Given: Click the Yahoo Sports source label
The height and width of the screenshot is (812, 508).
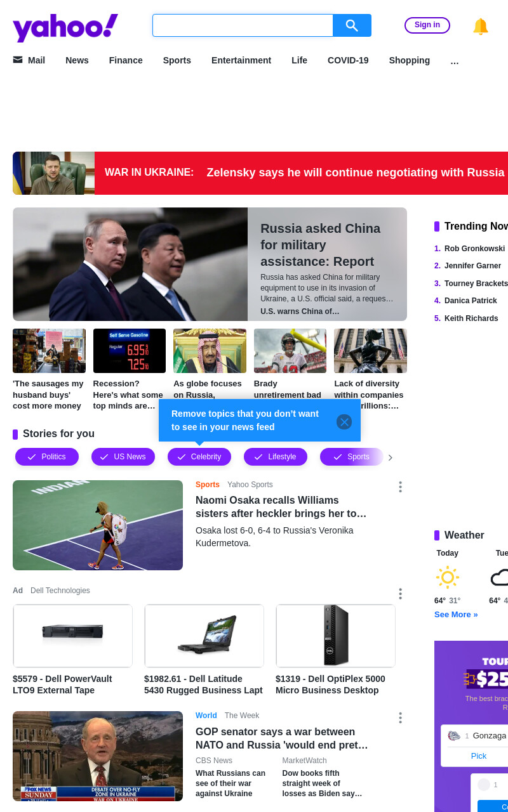Looking at the screenshot, I should click(250, 485).
